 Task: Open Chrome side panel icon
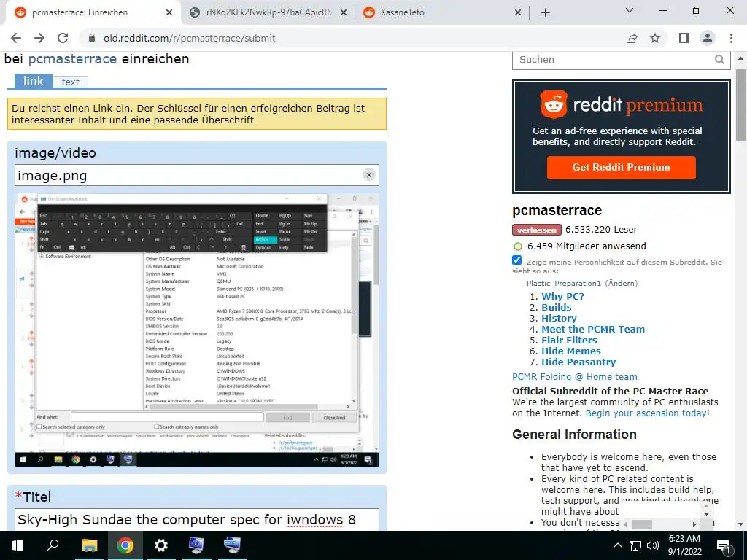684,38
